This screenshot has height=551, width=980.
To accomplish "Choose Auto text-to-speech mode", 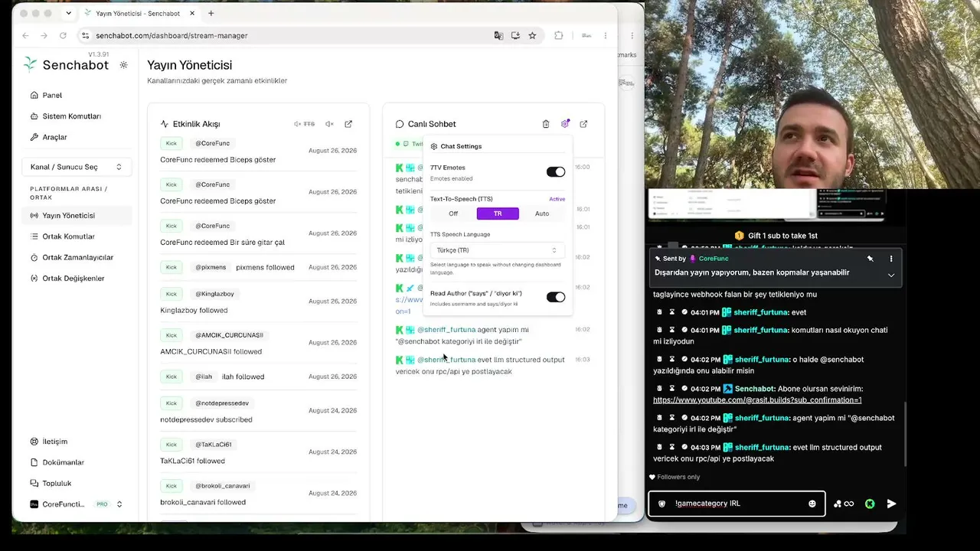I will pos(542,214).
